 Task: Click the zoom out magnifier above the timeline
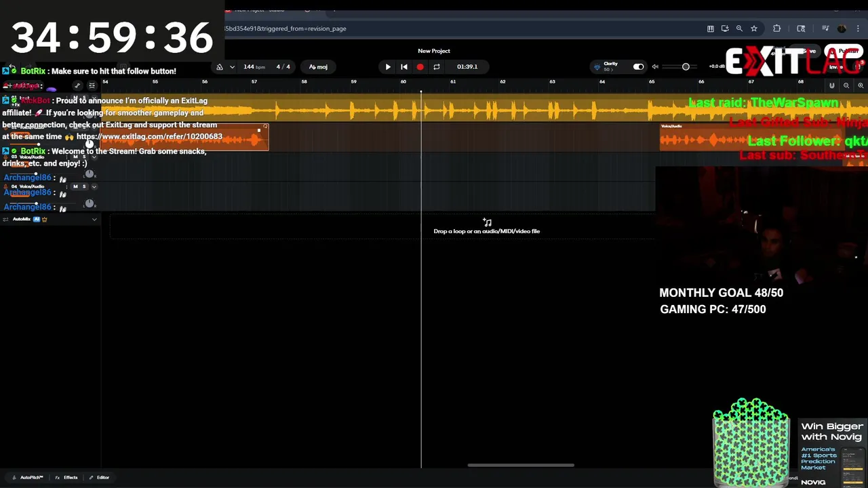[x=846, y=85]
